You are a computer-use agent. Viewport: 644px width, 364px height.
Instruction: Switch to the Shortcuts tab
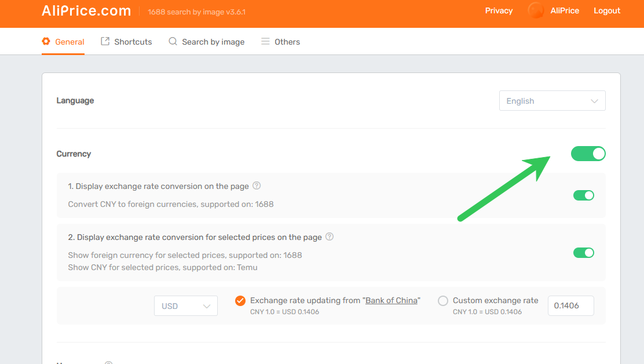click(133, 42)
